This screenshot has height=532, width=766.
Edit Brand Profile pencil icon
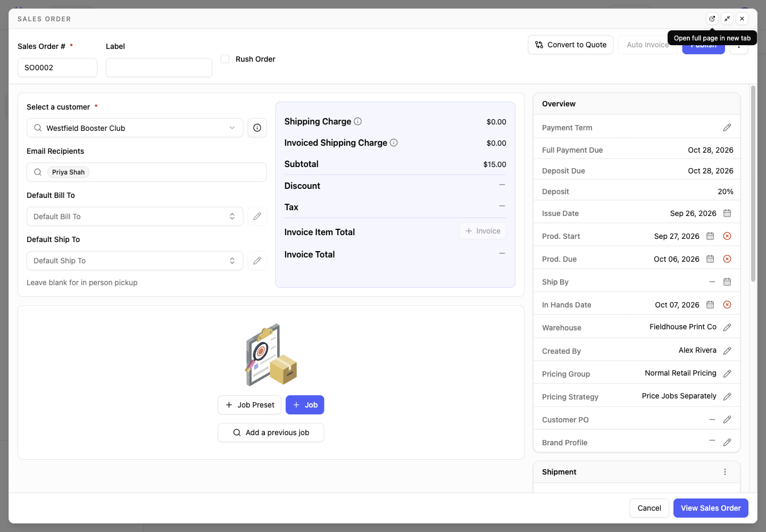(727, 443)
